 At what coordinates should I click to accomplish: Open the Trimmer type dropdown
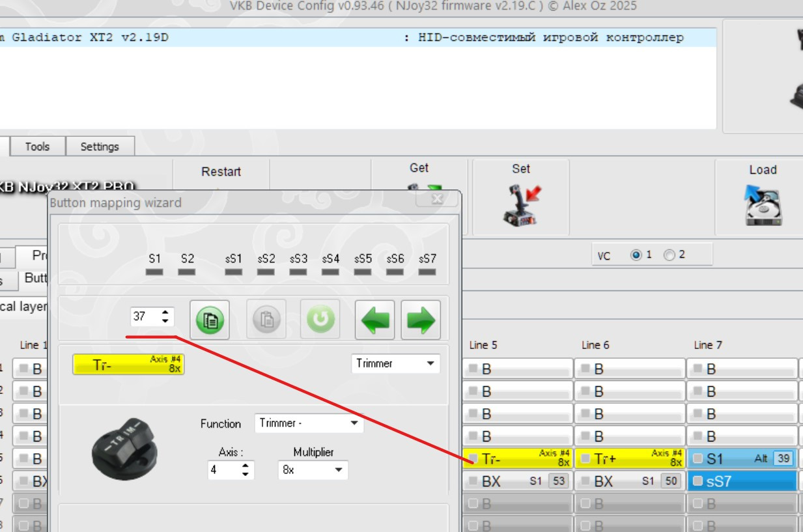[x=395, y=363]
